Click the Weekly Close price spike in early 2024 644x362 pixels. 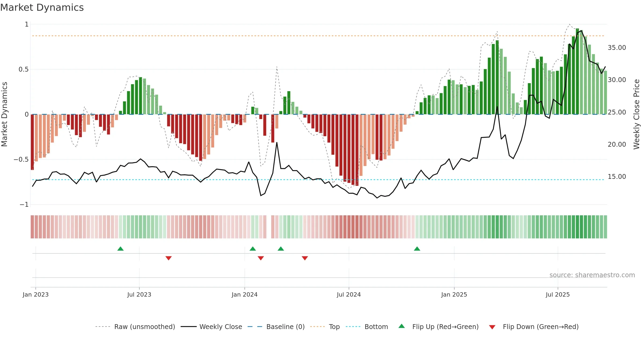(277, 143)
